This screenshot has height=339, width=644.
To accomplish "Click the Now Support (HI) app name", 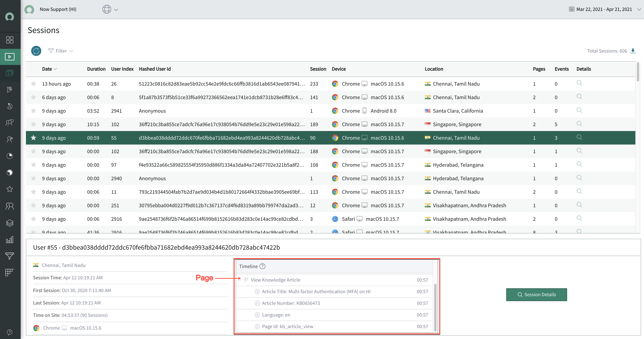I will 58,9.
